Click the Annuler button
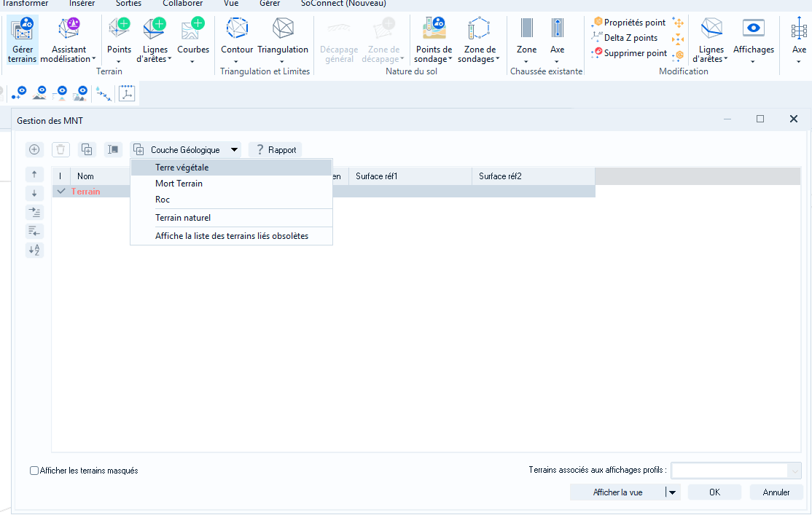 [x=776, y=492]
